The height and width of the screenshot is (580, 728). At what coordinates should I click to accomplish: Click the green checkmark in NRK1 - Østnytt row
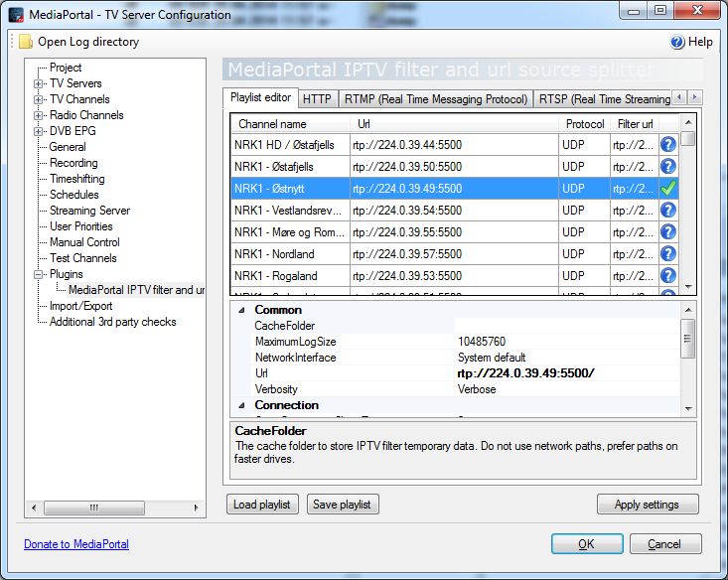tap(668, 188)
